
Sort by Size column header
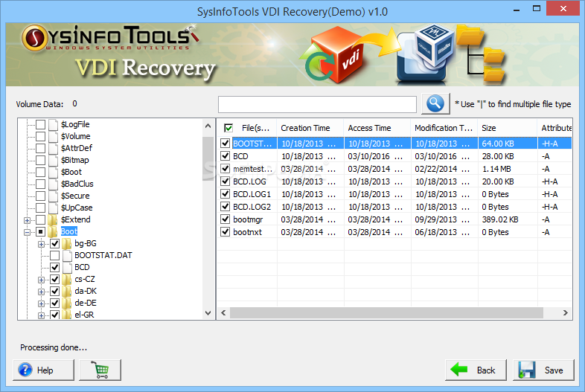(x=508, y=128)
